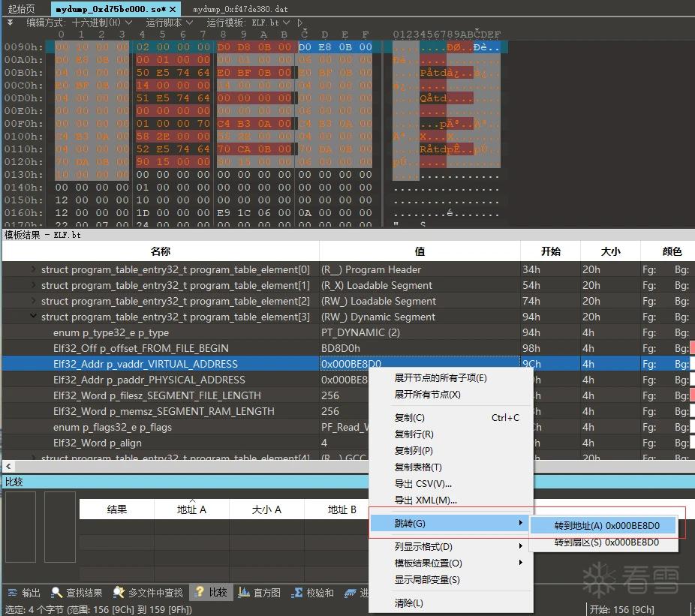Collapse program_table_element[3] tree node
This screenshot has height=616, width=695.
(x=33, y=316)
